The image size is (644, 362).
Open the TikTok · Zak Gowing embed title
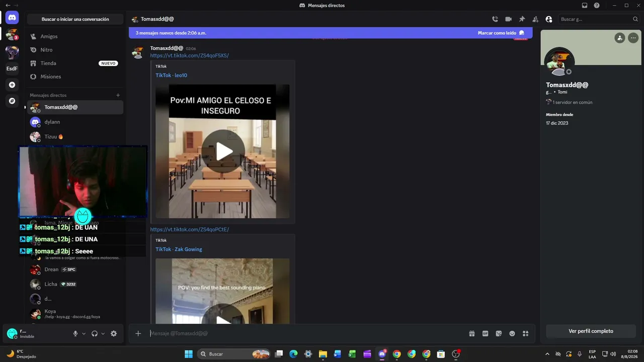coord(179,249)
